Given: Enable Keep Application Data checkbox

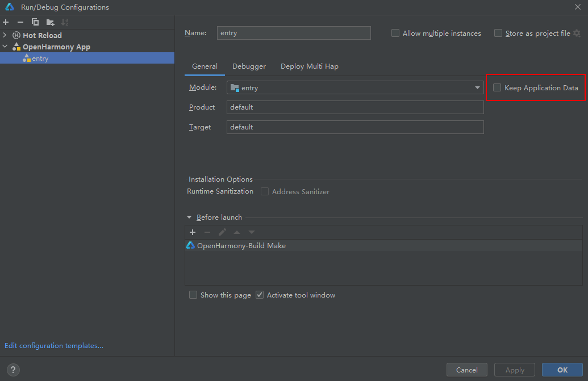Looking at the screenshot, I should coord(497,88).
